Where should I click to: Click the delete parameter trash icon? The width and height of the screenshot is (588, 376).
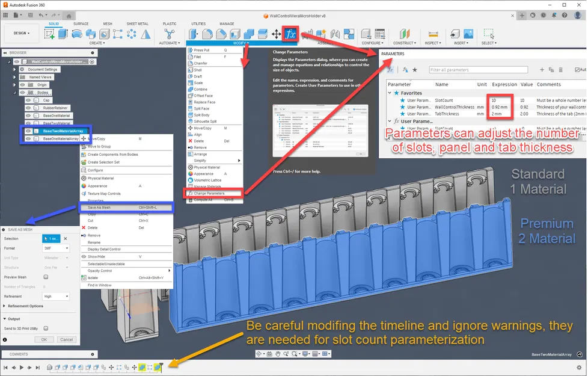pyautogui.click(x=560, y=70)
